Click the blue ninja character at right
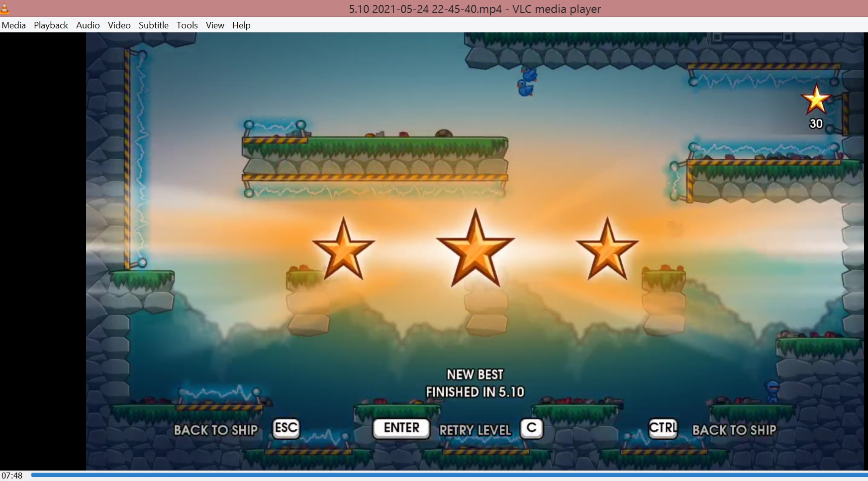This screenshot has width=868, height=481. (x=772, y=391)
